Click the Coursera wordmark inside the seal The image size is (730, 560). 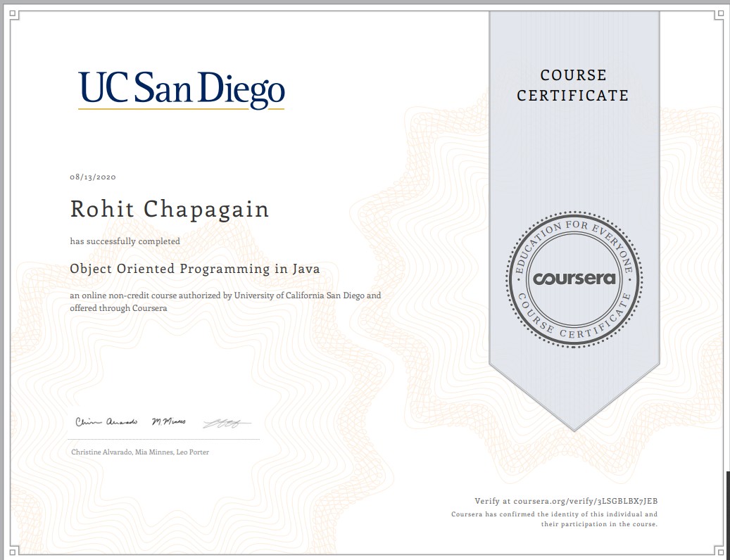(574, 279)
